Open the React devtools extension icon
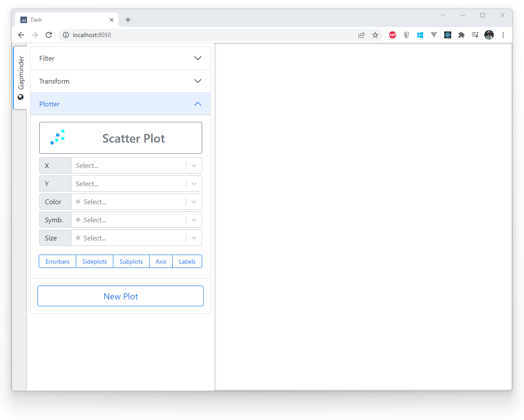The image size is (524, 420). click(x=448, y=35)
